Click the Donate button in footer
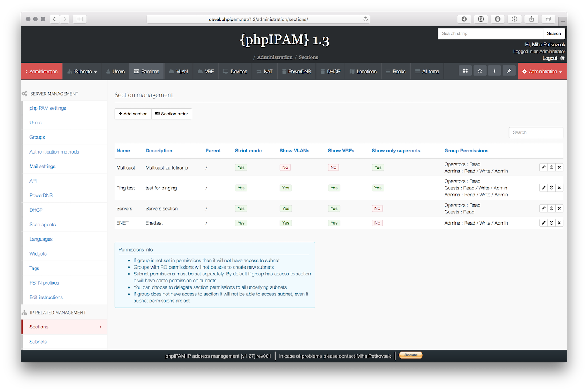This screenshot has width=588, height=392. coord(411,355)
